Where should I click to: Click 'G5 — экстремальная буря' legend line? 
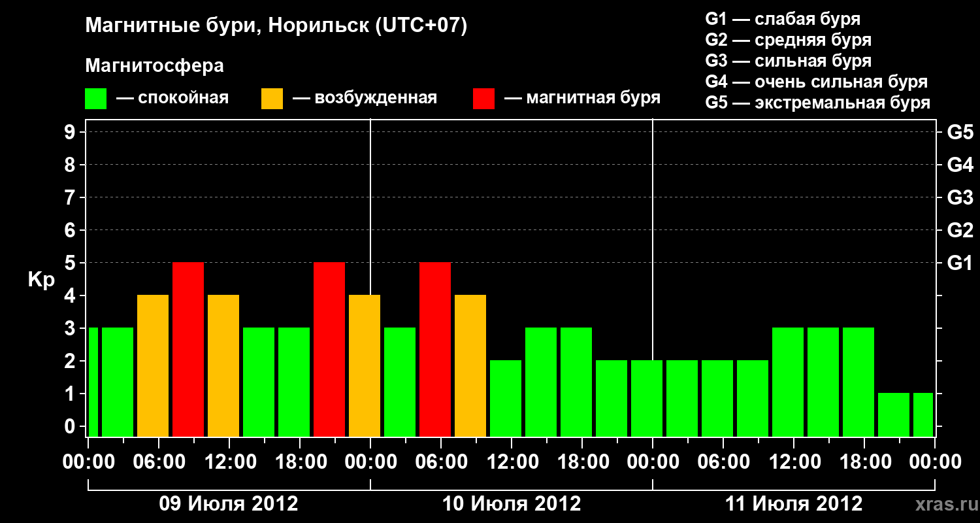point(818,103)
